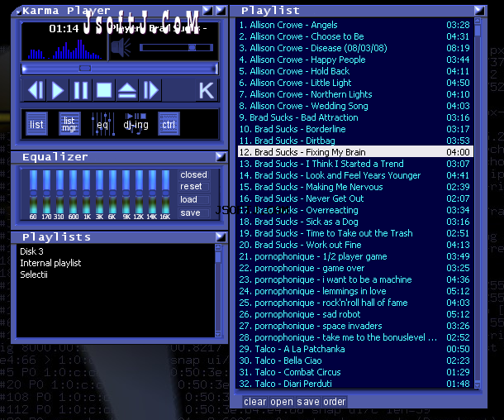504x420 pixels.
Task: Open files into the playlist
Action: coord(282,402)
